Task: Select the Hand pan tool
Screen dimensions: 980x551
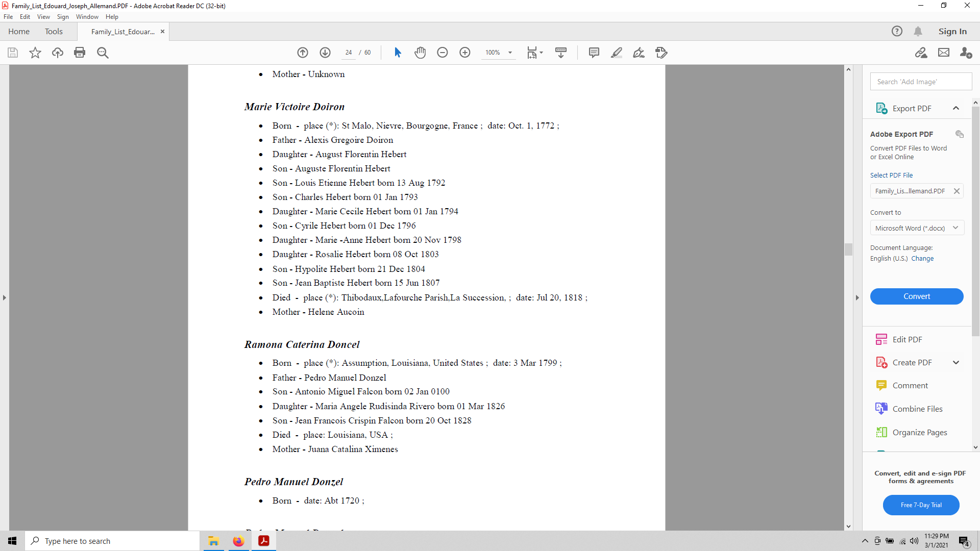Action: [x=420, y=53]
